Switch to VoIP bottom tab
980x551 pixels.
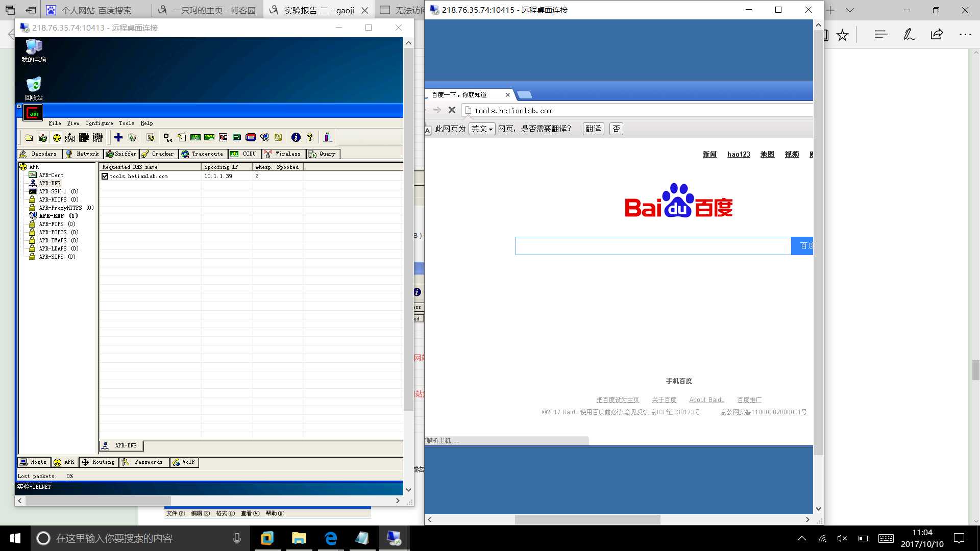pyautogui.click(x=184, y=462)
